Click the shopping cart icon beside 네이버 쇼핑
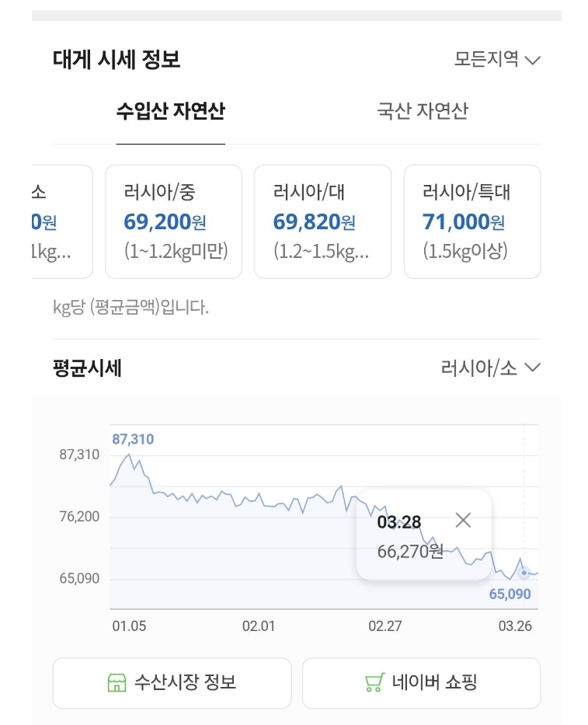588x725 pixels. [374, 683]
